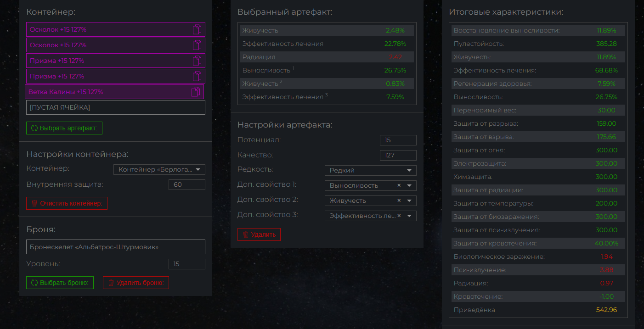Image resolution: width=644 pixels, height=329 pixels.
Task: Click copy icon on the second Призма row
Action: [x=197, y=76]
